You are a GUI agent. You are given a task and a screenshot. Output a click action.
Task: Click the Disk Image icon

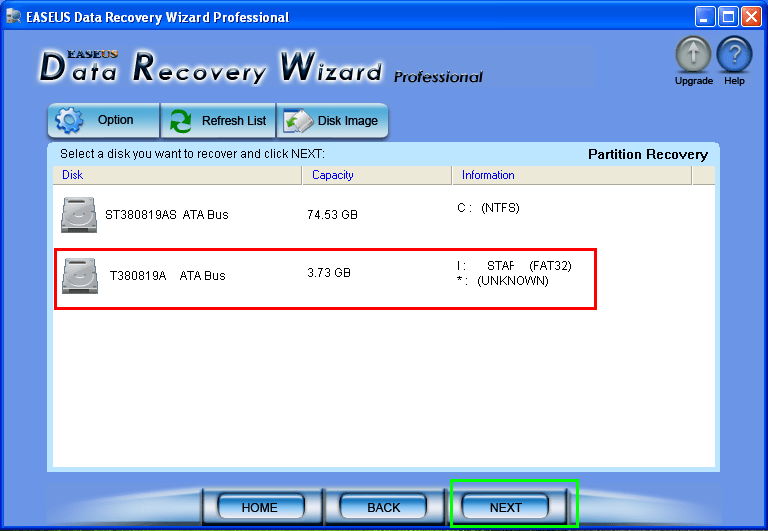[x=298, y=121]
